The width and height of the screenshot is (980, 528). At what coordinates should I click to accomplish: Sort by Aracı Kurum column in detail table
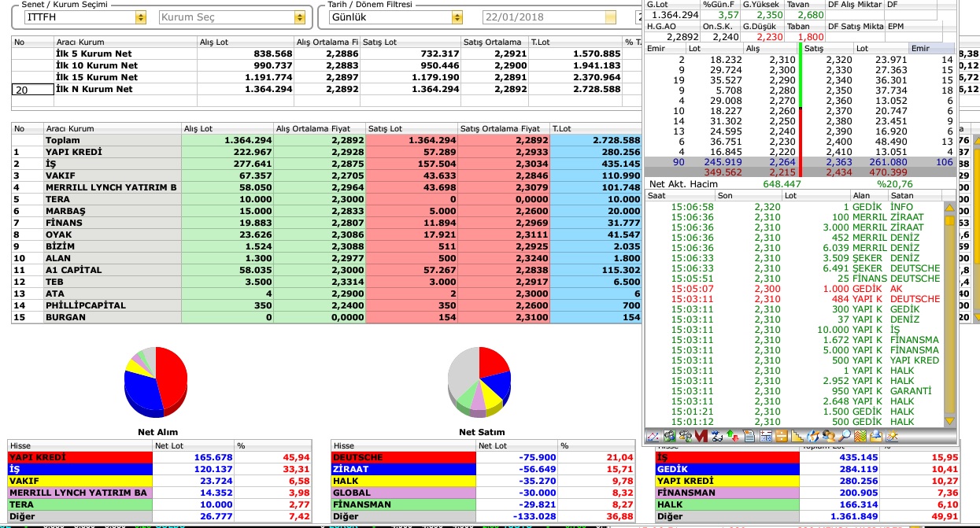(112, 128)
